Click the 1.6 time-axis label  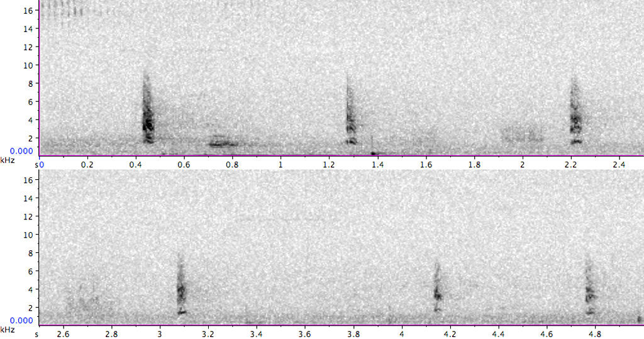(426, 165)
